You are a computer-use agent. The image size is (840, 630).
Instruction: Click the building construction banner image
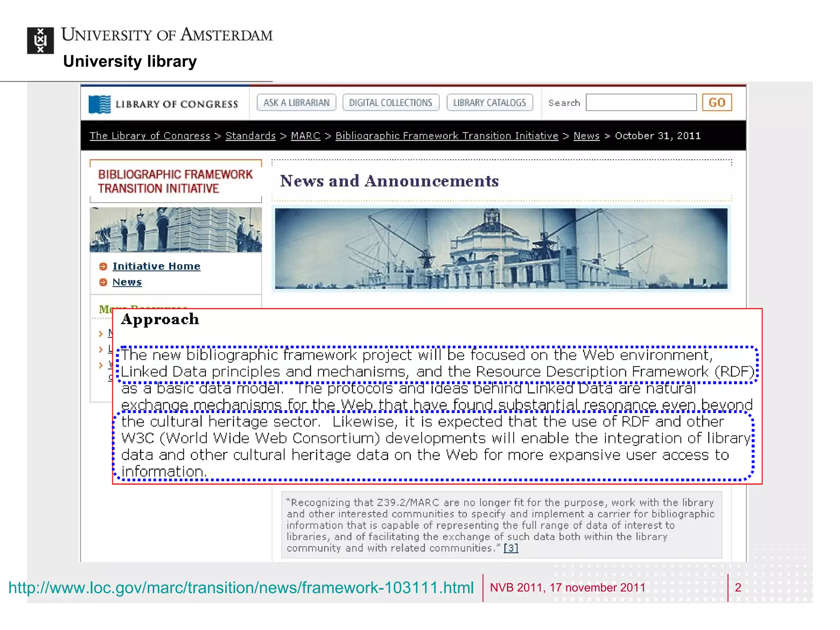(x=501, y=249)
